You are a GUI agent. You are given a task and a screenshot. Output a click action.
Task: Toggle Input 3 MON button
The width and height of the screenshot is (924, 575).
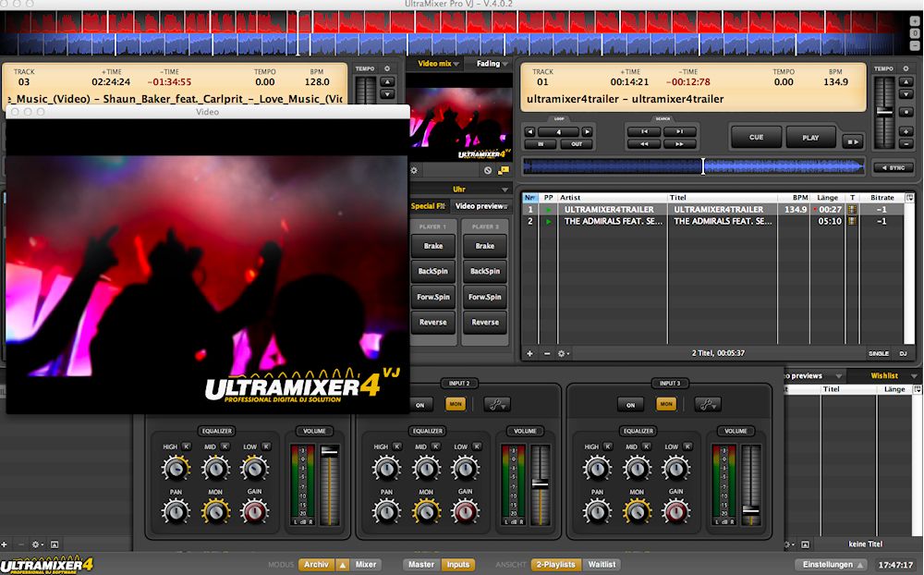point(666,405)
